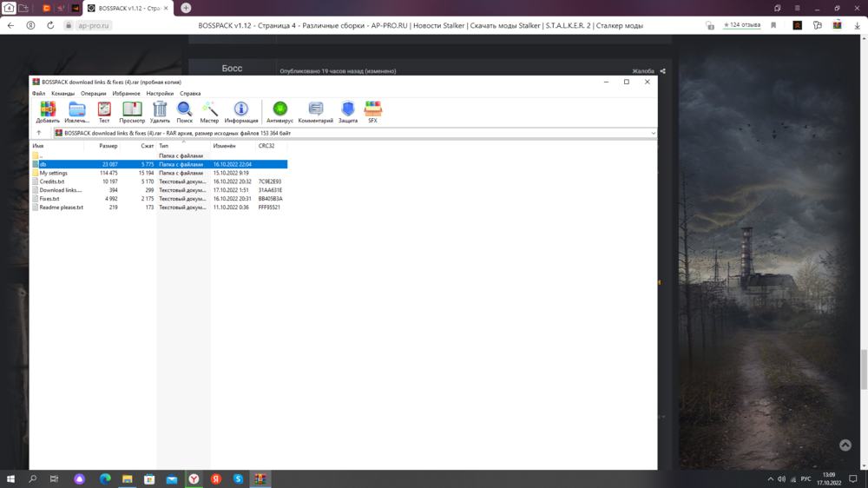Viewport: 868px width, 488px height.
Task: Click the Добавить (Add) toolbar icon
Action: [48, 111]
